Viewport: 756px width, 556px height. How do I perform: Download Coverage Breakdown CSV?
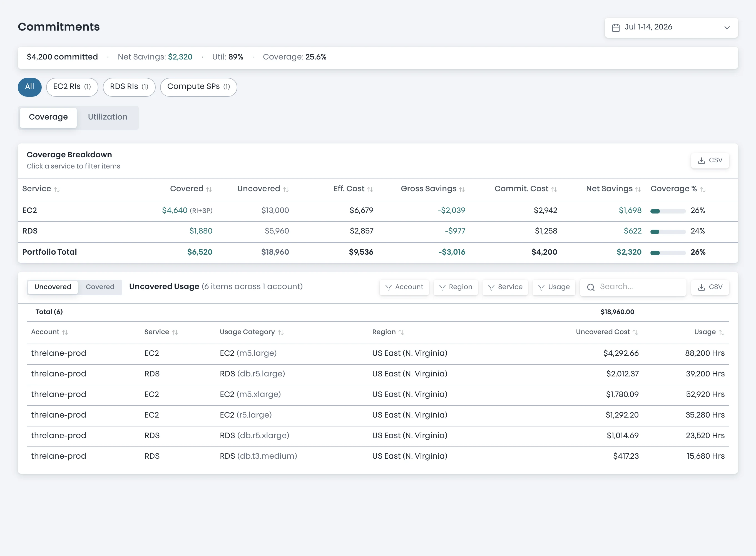[710, 160]
